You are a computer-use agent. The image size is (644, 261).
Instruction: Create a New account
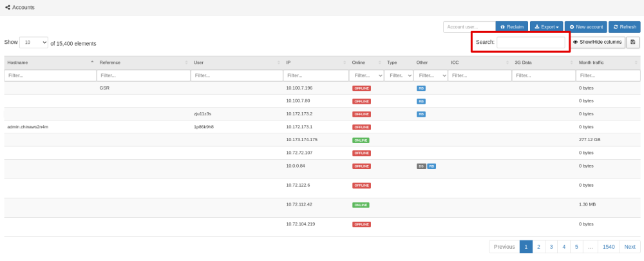click(x=585, y=27)
